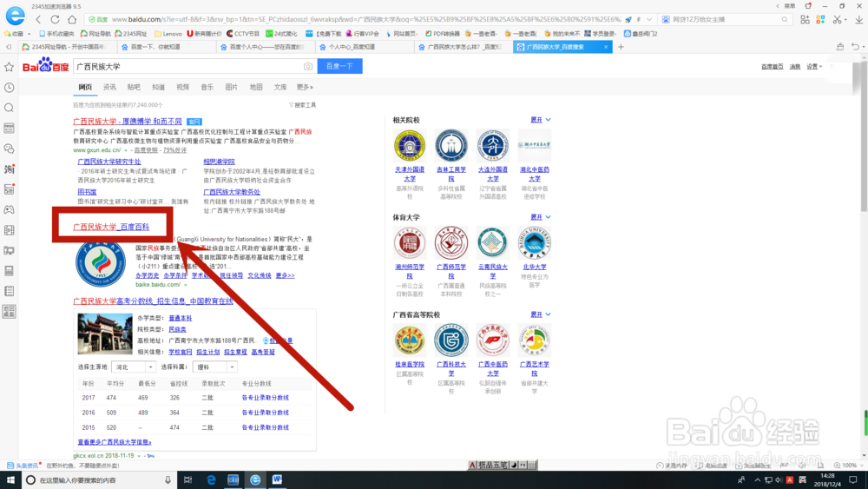Close the active 广西民族大学_百度搜索 tab
Image resolution: width=868 pixels, height=489 pixels.
tap(606, 47)
